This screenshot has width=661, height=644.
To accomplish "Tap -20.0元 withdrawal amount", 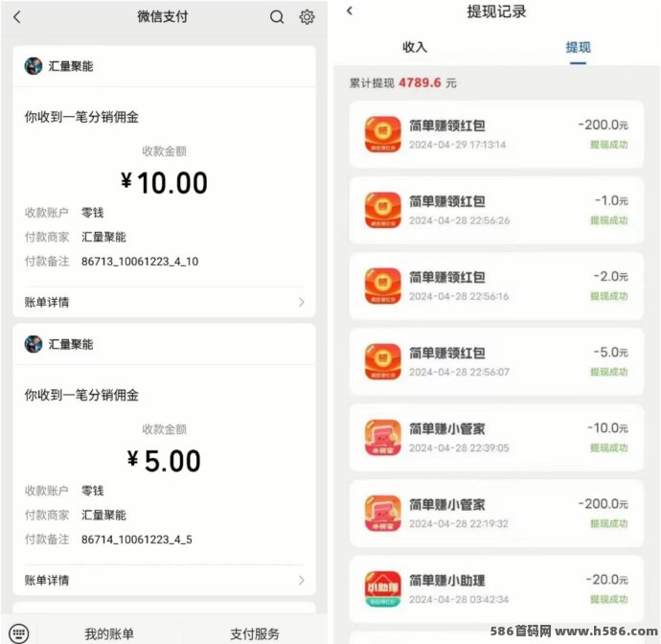I will click(607, 580).
